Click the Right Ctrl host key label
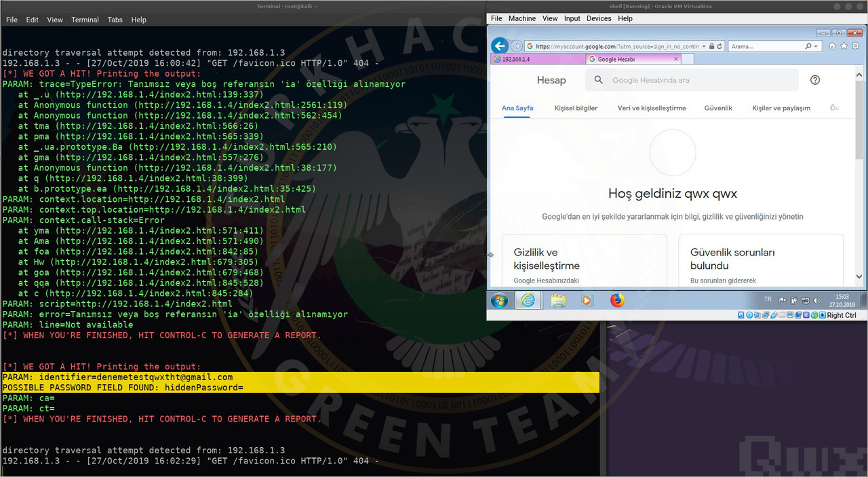Viewport: 868px width, 477px height. coord(842,315)
